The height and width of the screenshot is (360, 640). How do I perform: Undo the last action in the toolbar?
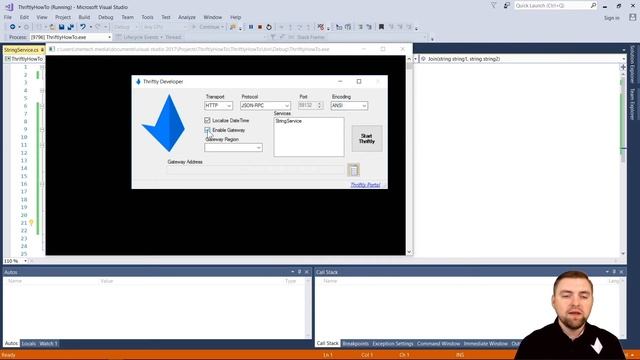tap(83, 27)
